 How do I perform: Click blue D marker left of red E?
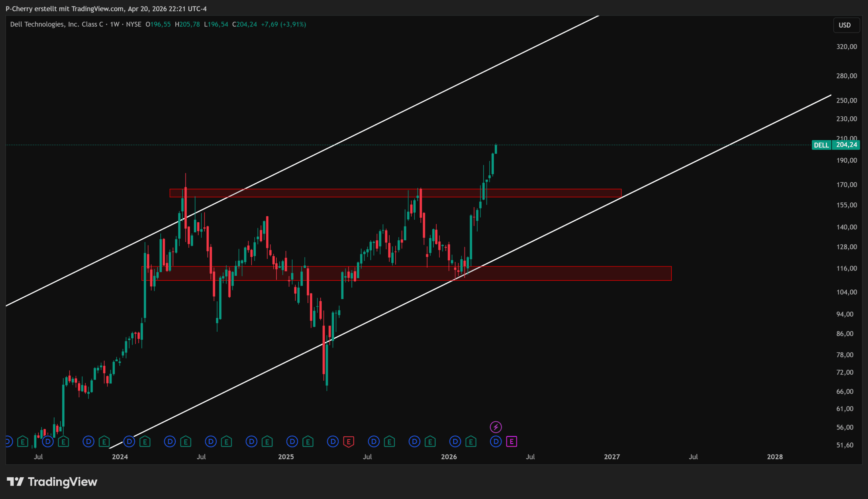[333, 441]
